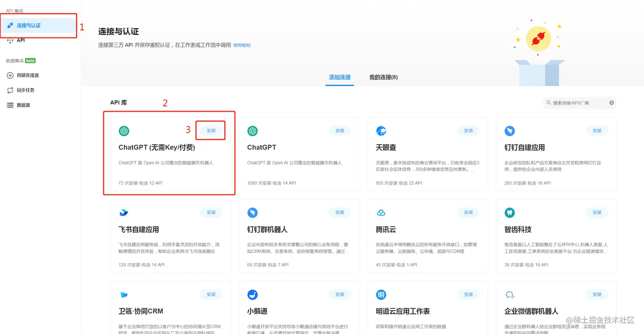Open the 腾讯云 card title
The image size is (644, 334).
[x=386, y=229]
